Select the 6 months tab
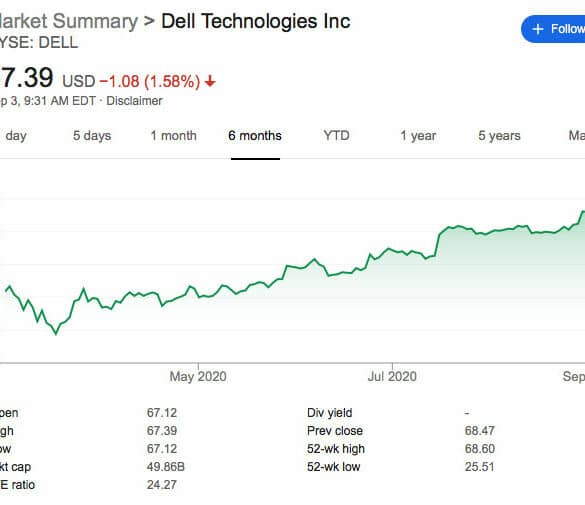 [255, 136]
